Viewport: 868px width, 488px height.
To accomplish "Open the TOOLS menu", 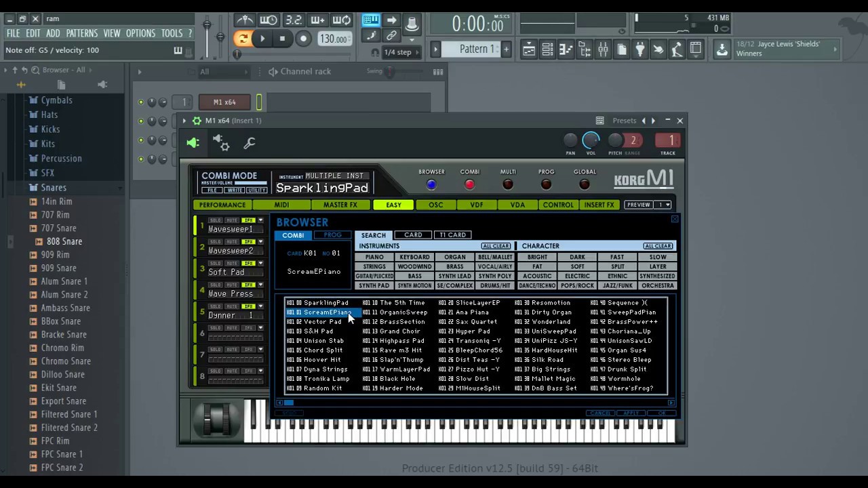I will click(172, 33).
